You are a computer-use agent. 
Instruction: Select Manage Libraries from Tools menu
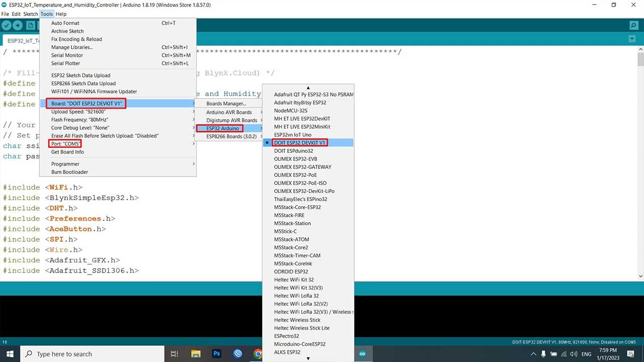[71, 47]
